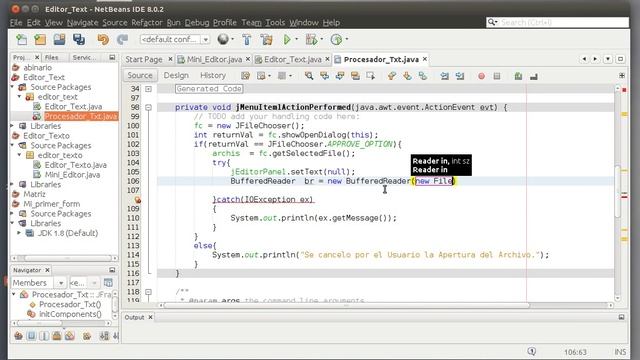Open the Tools menu
The image size is (640, 360).
pyautogui.click(x=275, y=22)
